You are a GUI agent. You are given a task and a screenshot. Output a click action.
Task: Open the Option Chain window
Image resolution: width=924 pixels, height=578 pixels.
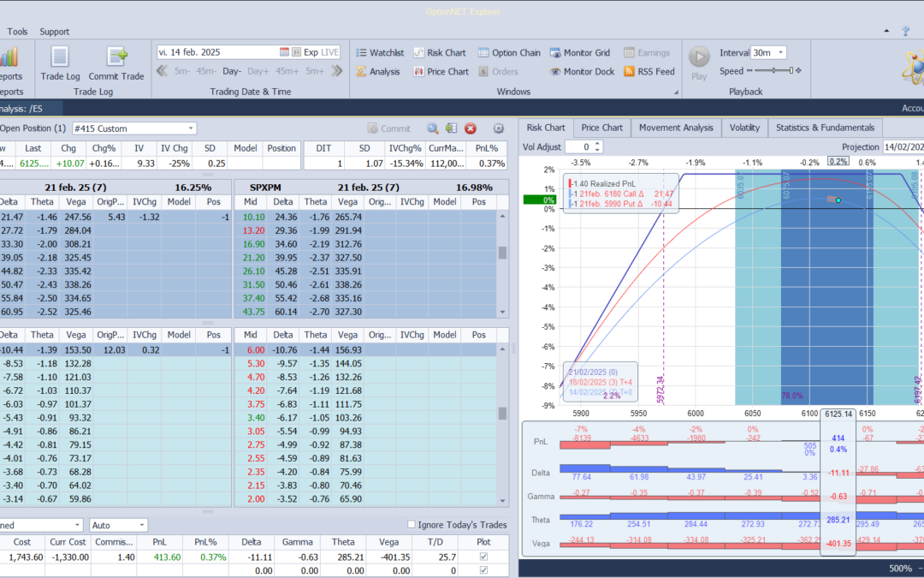509,52
